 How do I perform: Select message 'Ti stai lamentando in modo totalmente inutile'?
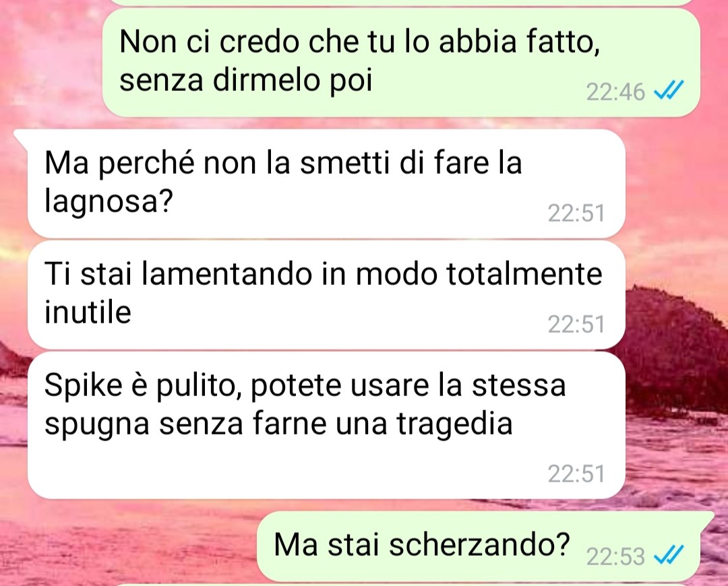(x=326, y=295)
